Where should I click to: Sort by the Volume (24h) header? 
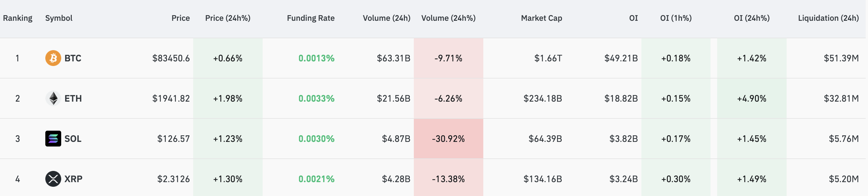[x=386, y=18]
